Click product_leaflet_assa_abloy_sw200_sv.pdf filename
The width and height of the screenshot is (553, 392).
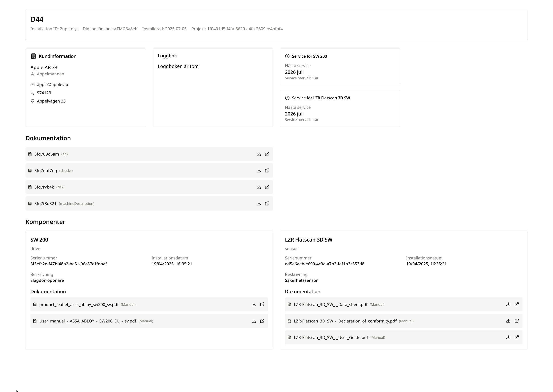coord(79,304)
